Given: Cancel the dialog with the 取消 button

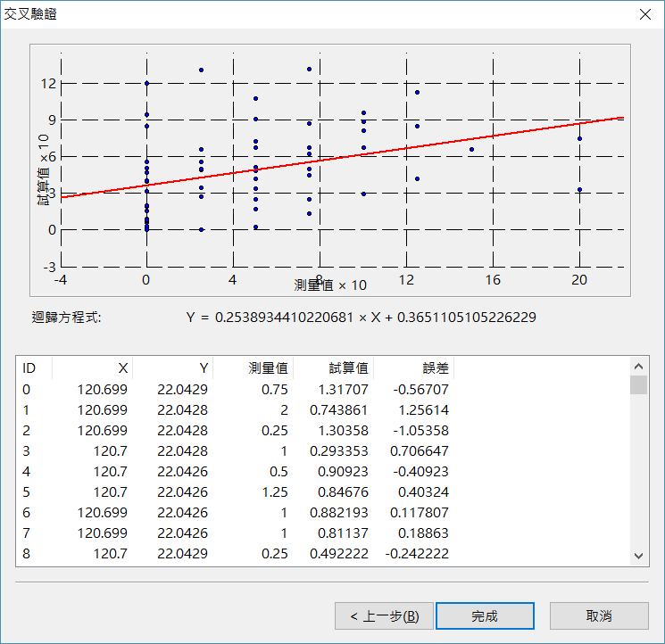Looking at the screenshot, I should point(598,616).
